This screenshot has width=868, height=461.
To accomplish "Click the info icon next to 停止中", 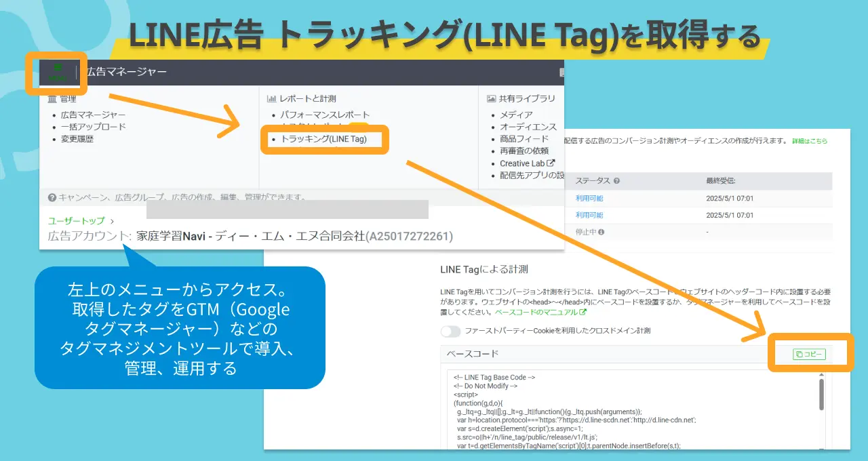I will [601, 232].
